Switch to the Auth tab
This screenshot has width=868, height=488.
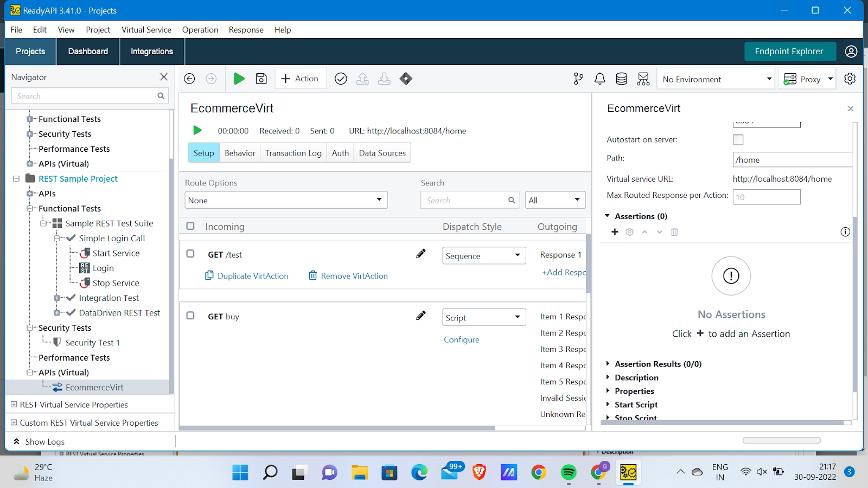340,153
